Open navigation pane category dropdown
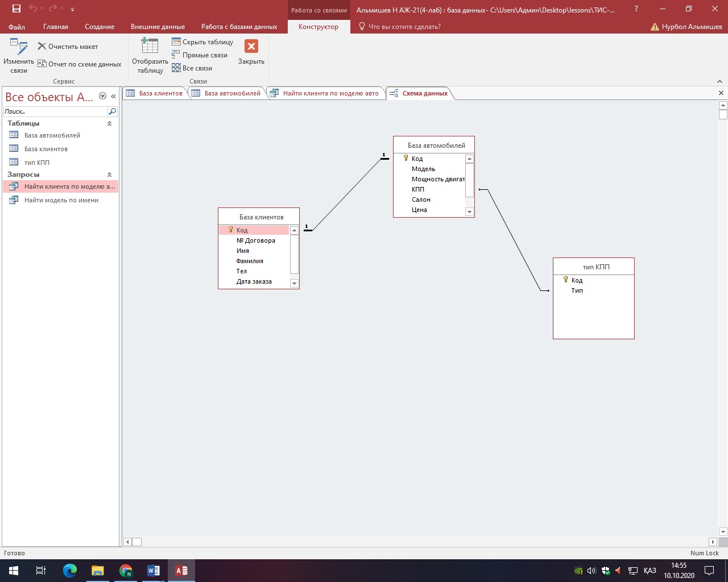 (103, 97)
